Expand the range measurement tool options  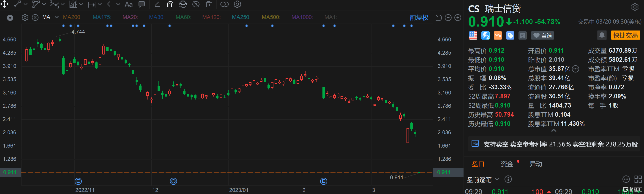point(100,4)
